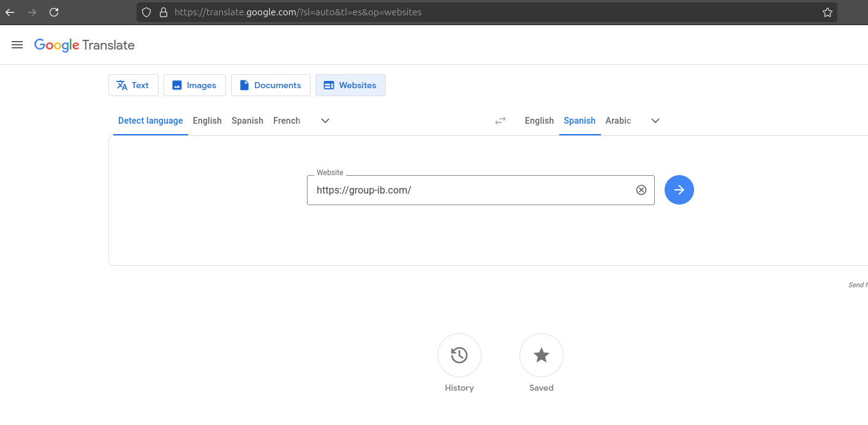This screenshot has height=425, width=868.
Task: Click the swap languages arrow icon
Action: point(500,121)
